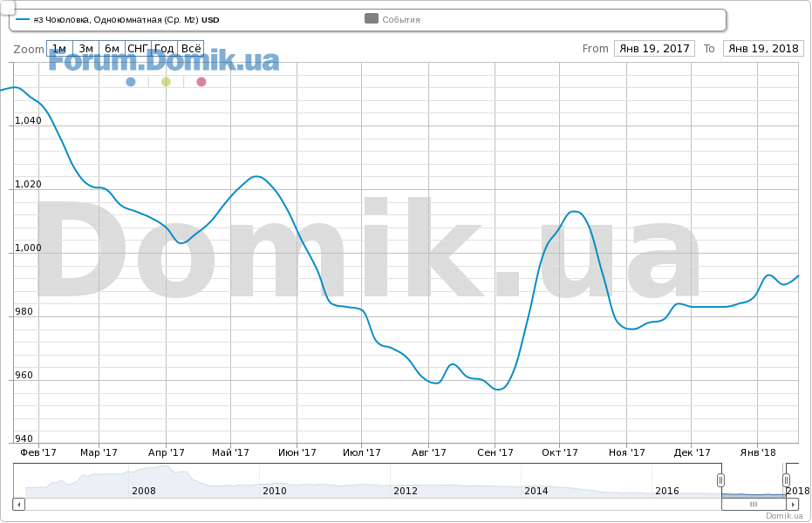Click the Авг '17 axis label
Screen dimensions: 812x523
point(429,452)
